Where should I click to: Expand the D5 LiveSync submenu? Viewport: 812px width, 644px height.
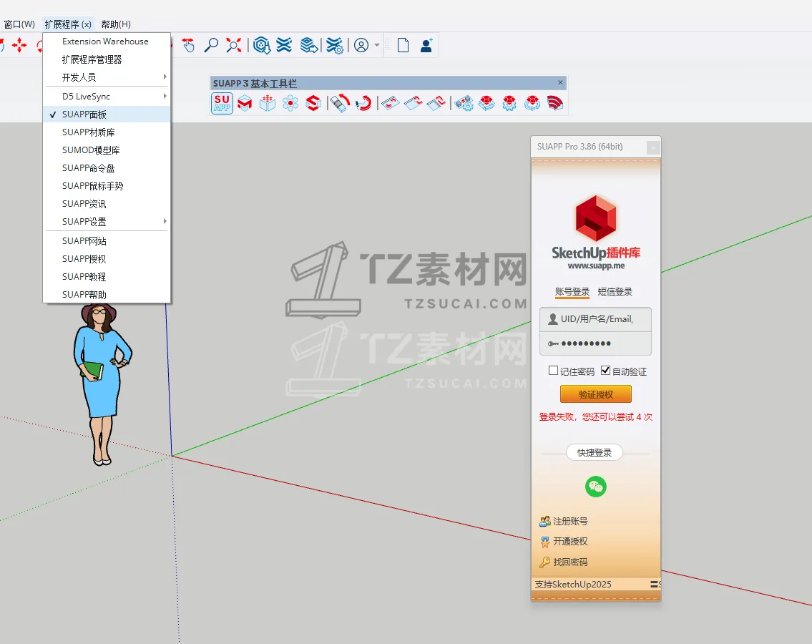click(107, 97)
